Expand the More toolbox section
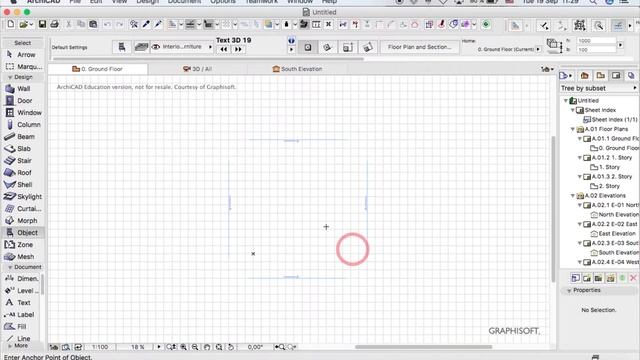The height and width of the screenshot is (360, 640). [10, 346]
